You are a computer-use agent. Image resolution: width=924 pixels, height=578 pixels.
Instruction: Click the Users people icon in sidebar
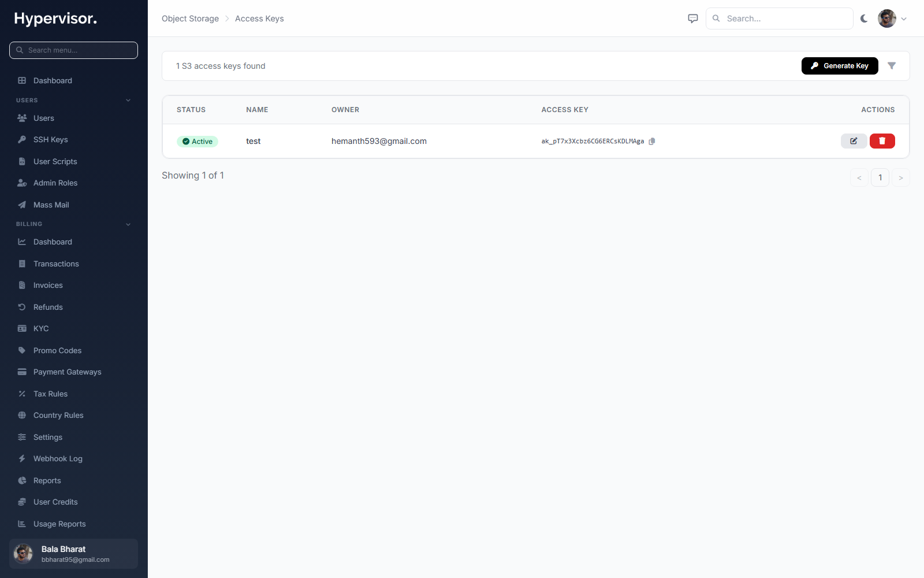tap(22, 118)
